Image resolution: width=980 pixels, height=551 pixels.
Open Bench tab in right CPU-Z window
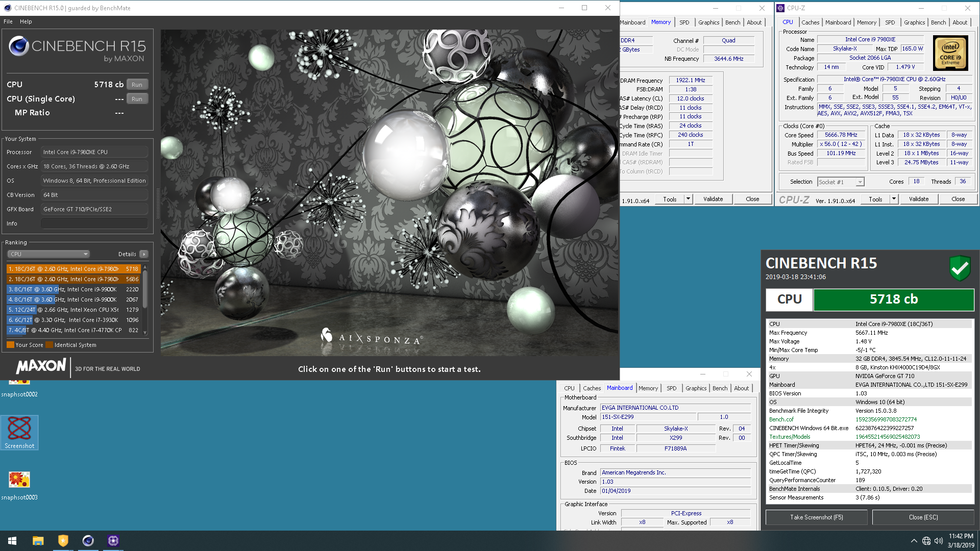[938, 22]
